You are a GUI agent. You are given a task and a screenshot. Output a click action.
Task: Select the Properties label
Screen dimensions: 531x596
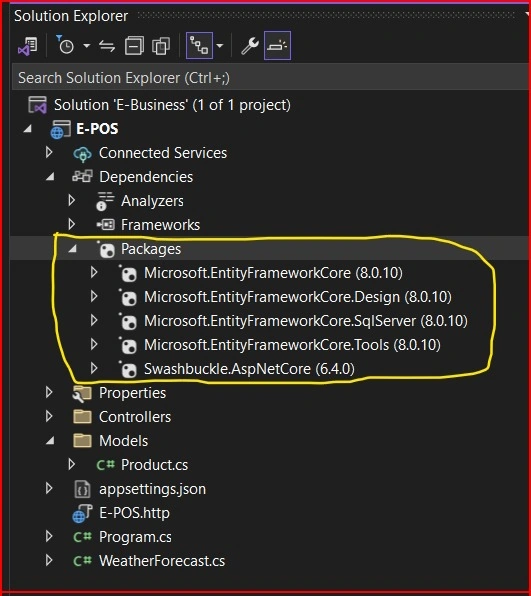tap(132, 393)
